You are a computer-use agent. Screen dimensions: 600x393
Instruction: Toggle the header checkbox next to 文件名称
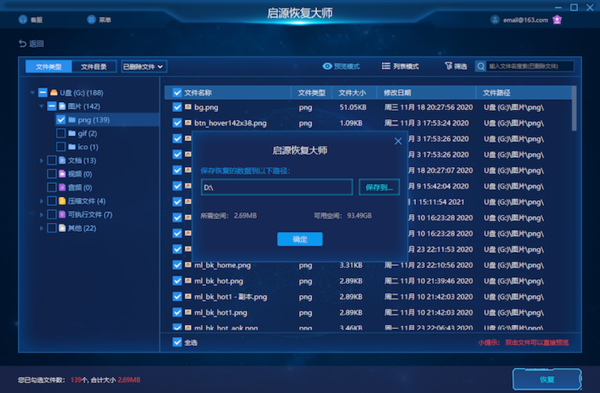pyautogui.click(x=177, y=93)
